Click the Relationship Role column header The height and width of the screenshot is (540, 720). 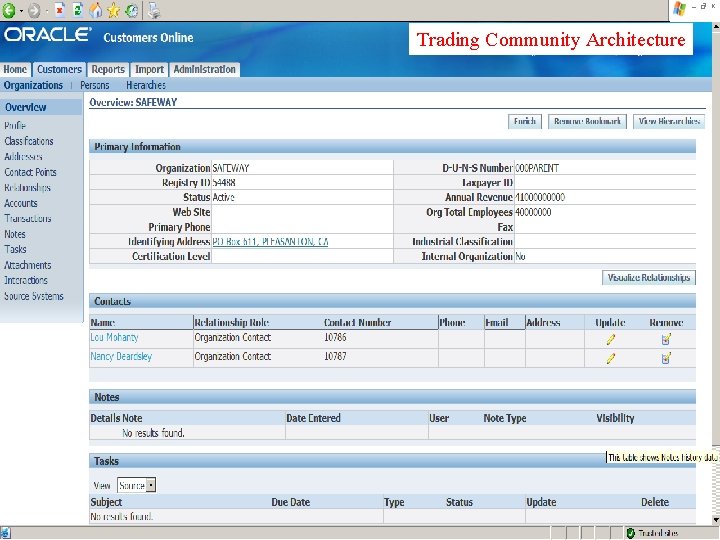(231, 322)
